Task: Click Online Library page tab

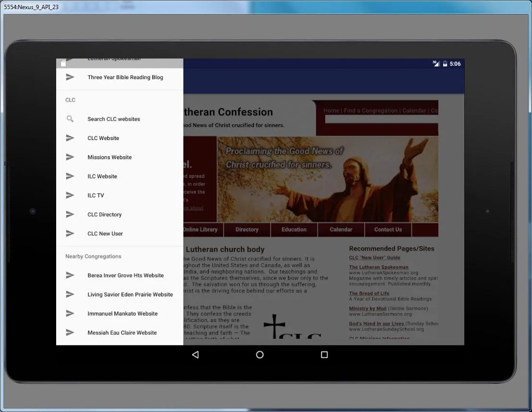Action: [203, 230]
